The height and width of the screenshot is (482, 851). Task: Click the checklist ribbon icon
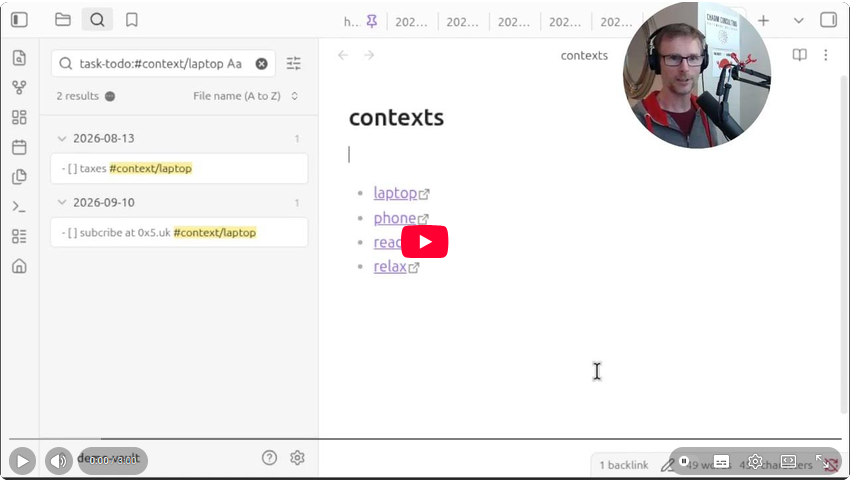click(x=20, y=236)
